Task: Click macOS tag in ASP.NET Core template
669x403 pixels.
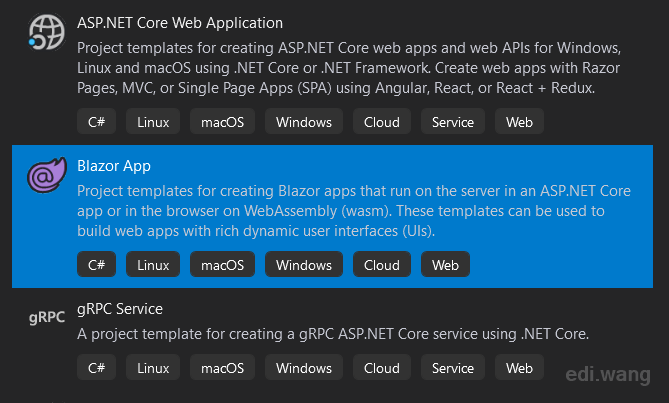Action: (x=222, y=122)
